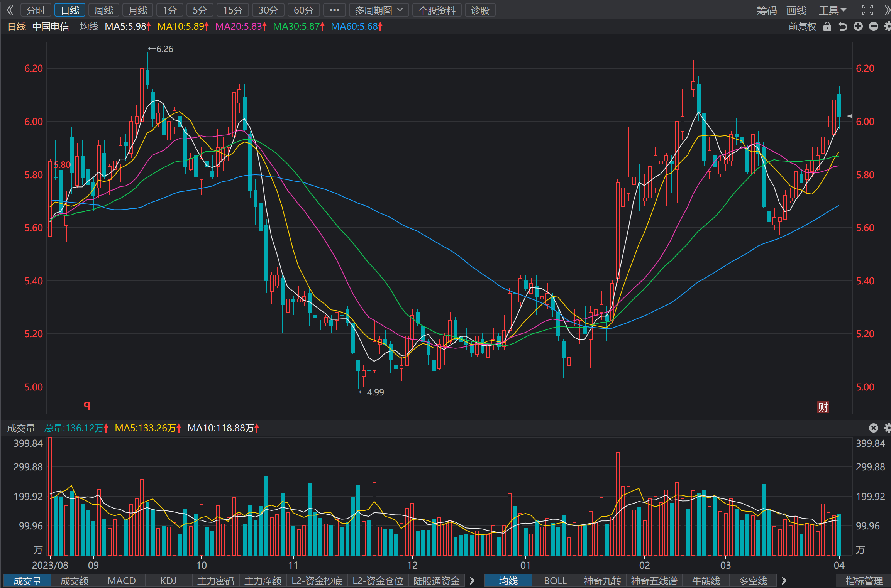Select the 日线 daily period

[70, 10]
